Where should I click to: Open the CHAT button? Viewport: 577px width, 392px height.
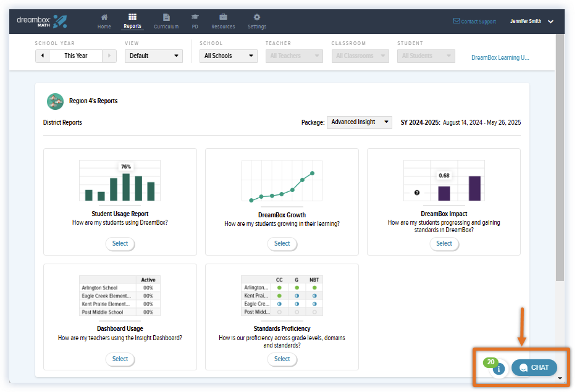pos(534,367)
